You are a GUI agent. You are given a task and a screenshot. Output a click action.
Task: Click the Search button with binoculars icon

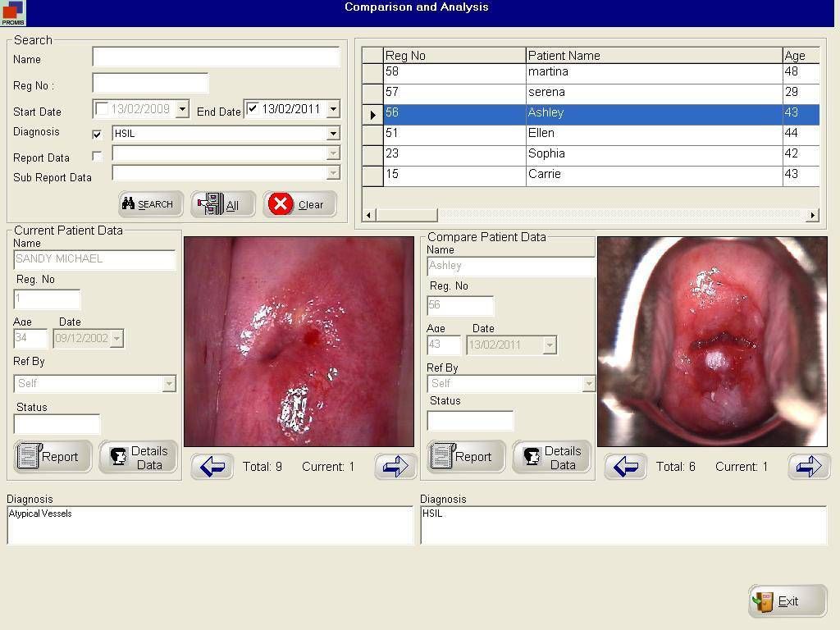(150, 204)
